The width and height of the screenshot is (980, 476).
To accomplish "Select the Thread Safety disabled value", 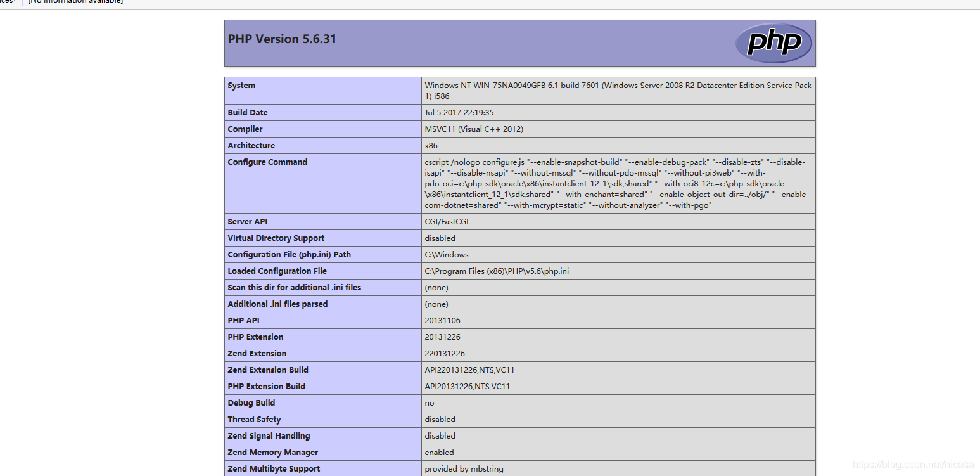I will (x=440, y=420).
